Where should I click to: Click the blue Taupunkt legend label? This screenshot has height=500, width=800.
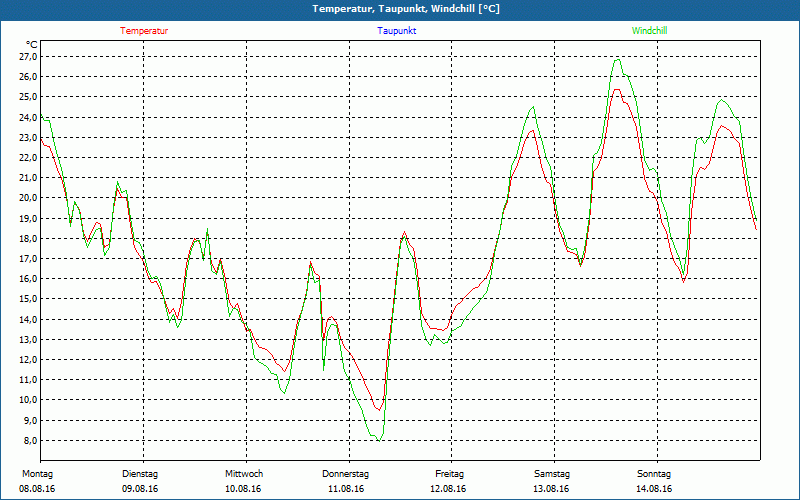click(396, 31)
